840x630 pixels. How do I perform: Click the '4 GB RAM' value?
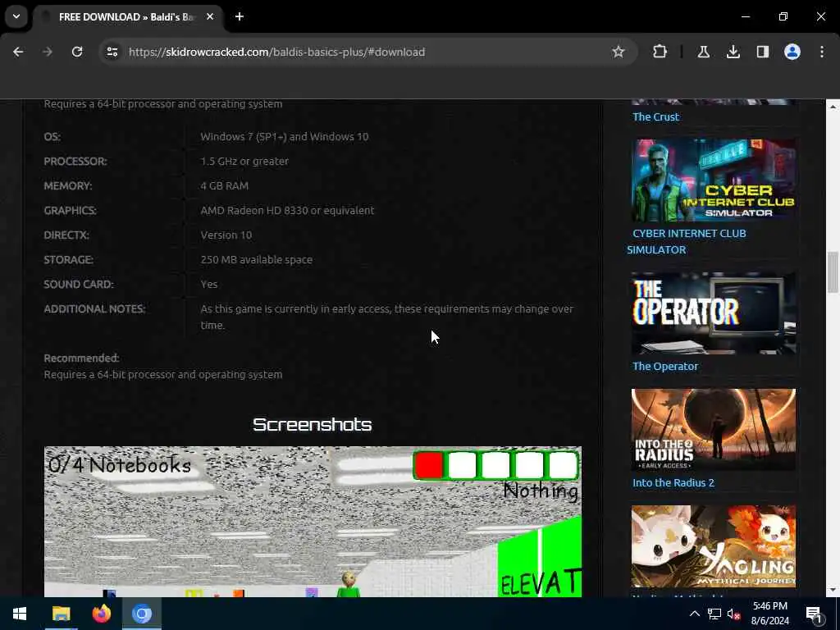click(x=225, y=186)
